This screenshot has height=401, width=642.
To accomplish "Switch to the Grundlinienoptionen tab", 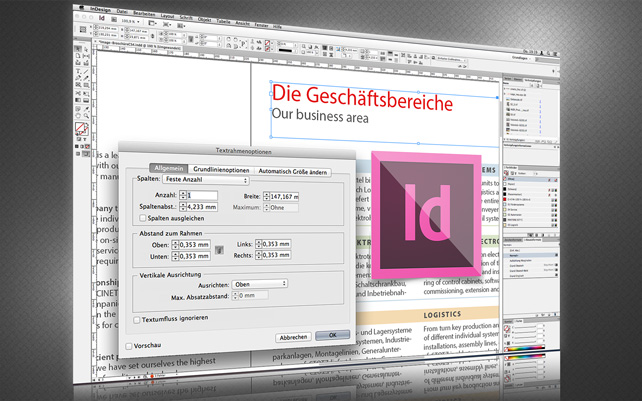I will 221,170.
